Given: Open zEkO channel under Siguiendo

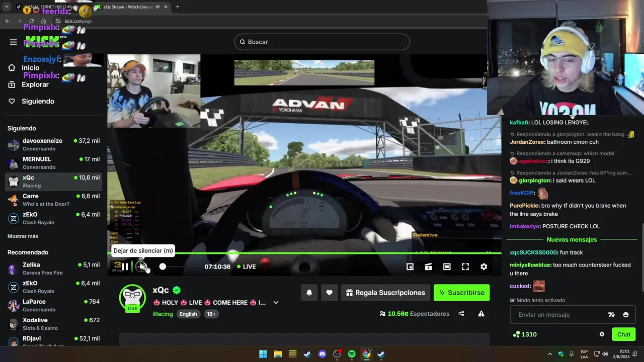Looking at the screenshot, I should click(x=53, y=218).
